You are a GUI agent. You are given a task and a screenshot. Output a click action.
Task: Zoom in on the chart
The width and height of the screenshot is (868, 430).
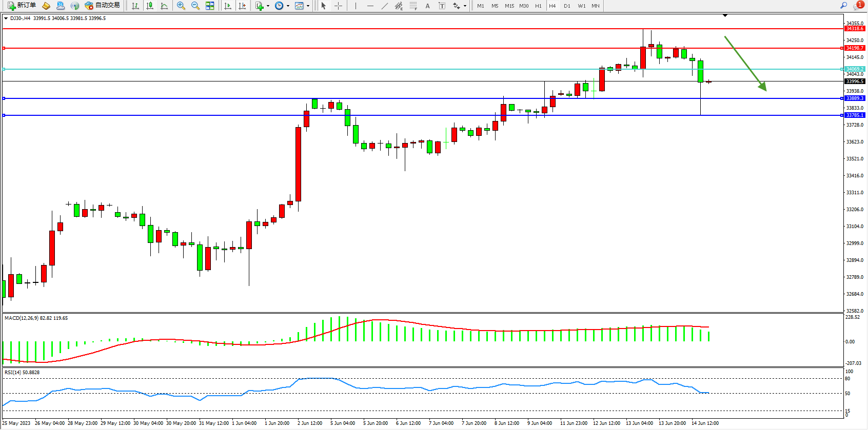pyautogui.click(x=181, y=6)
